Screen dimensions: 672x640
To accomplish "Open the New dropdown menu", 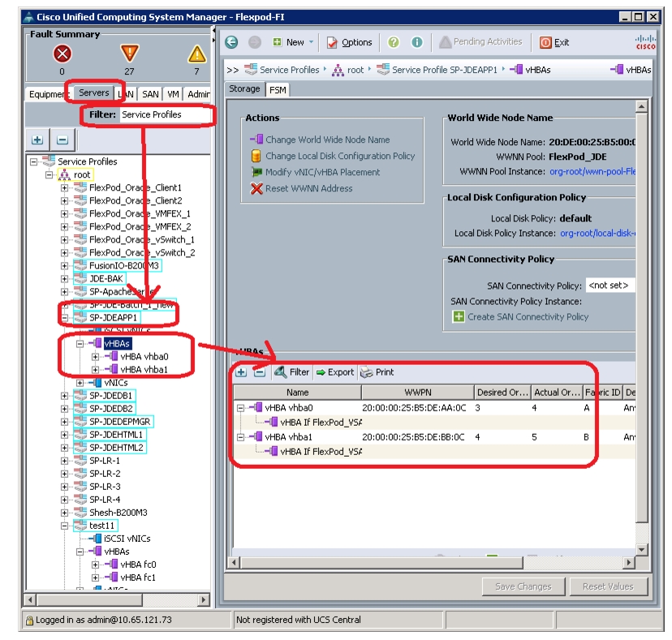I will [x=294, y=42].
